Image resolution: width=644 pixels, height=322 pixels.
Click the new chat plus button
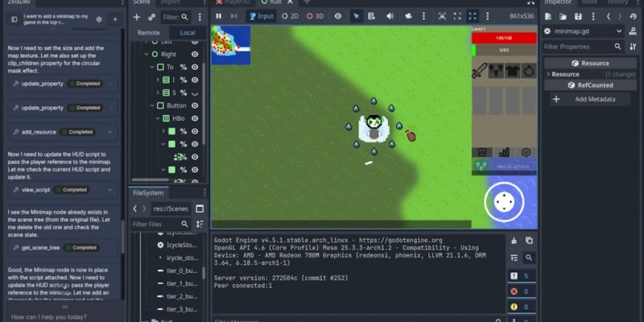click(x=115, y=18)
